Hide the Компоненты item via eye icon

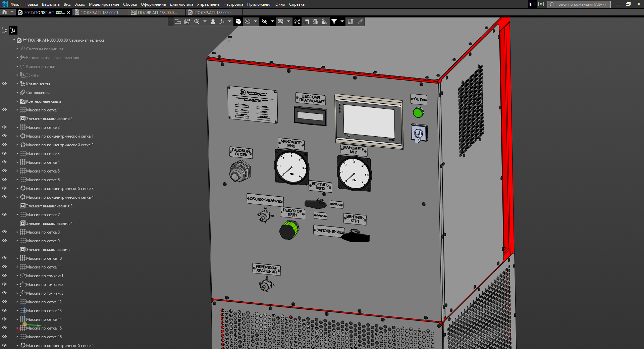point(4,84)
